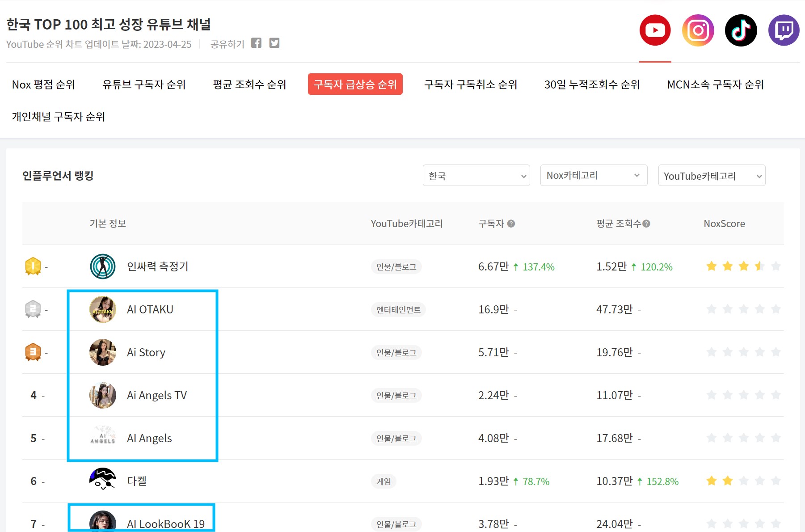Select the 유튜브 구독자 순위 tab
Screen dimensions: 805x532
pyautogui.click(x=144, y=84)
